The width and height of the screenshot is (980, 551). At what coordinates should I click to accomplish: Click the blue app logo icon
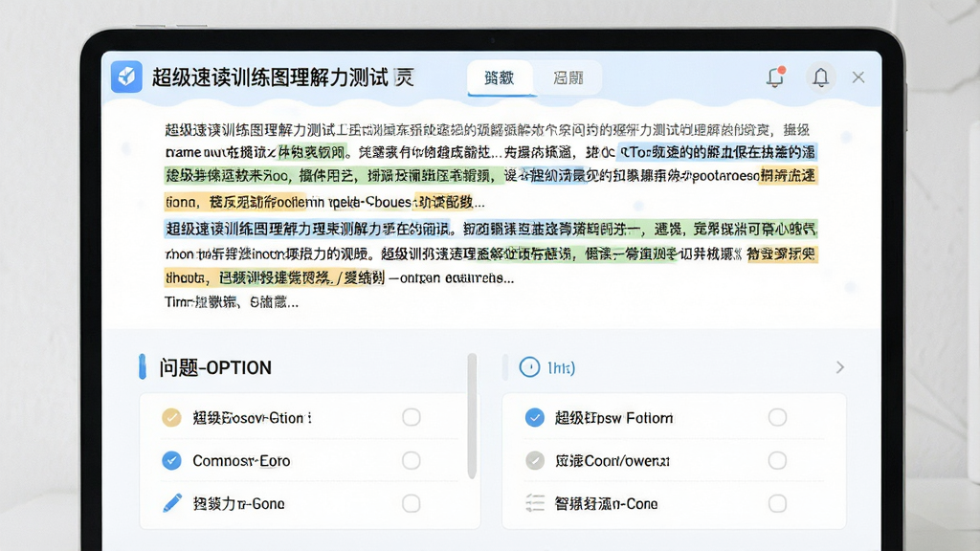coord(126,77)
